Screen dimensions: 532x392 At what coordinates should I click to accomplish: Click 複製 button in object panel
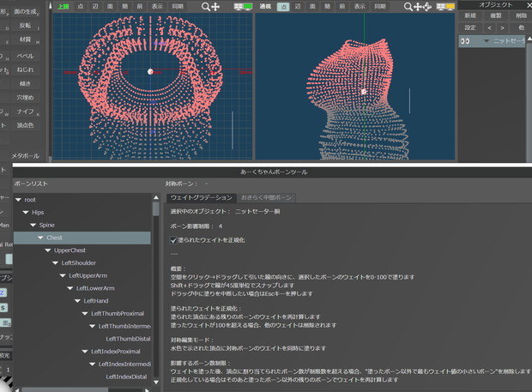click(x=496, y=15)
